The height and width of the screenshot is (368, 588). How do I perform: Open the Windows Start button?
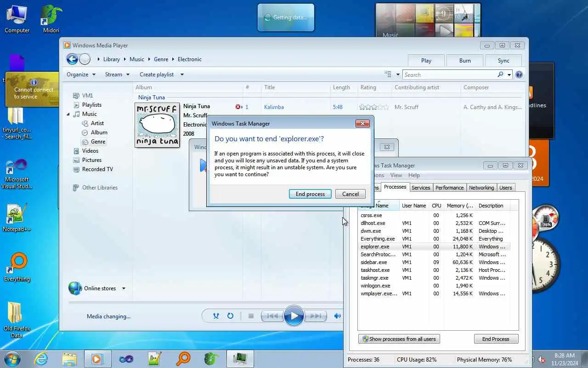pos(12,359)
